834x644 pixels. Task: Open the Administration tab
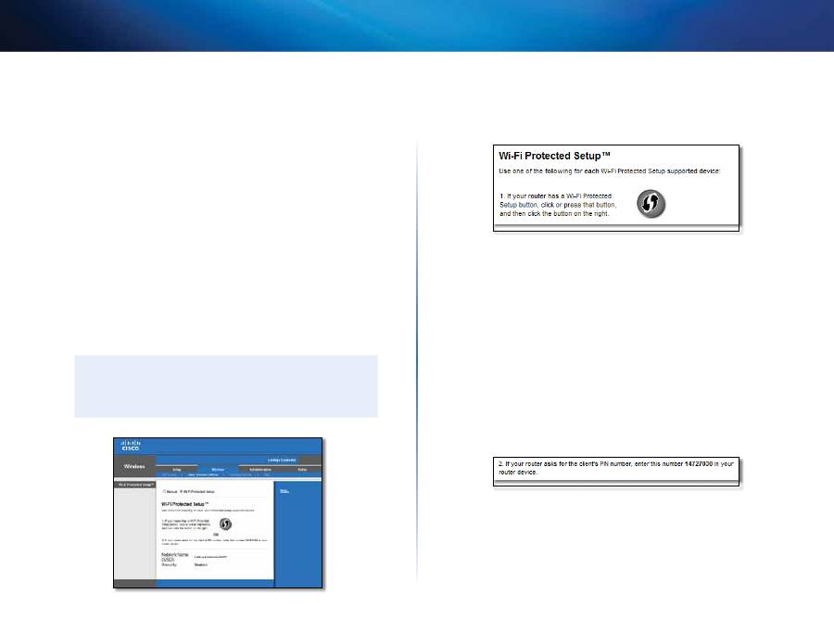[x=261, y=470]
